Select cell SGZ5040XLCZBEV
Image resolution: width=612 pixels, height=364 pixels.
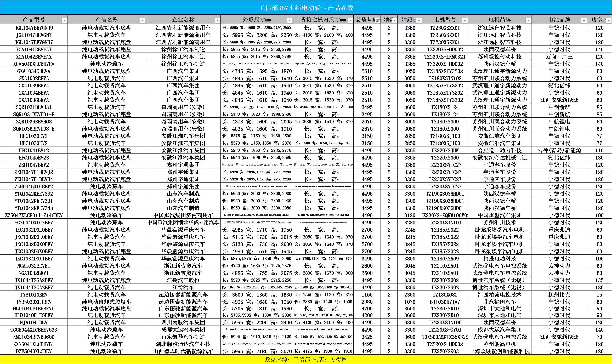coord(34,223)
